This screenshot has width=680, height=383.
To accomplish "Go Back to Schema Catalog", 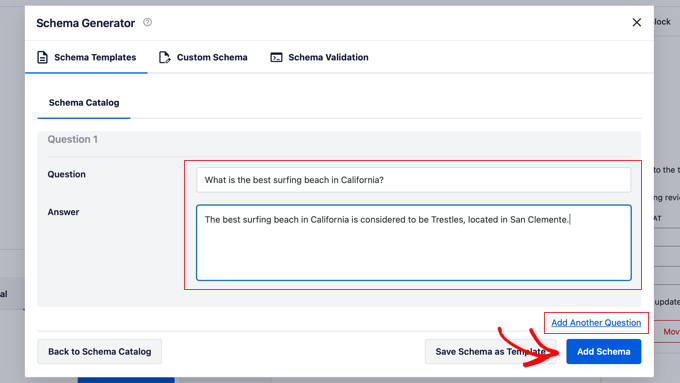I will pyautogui.click(x=99, y=351).
